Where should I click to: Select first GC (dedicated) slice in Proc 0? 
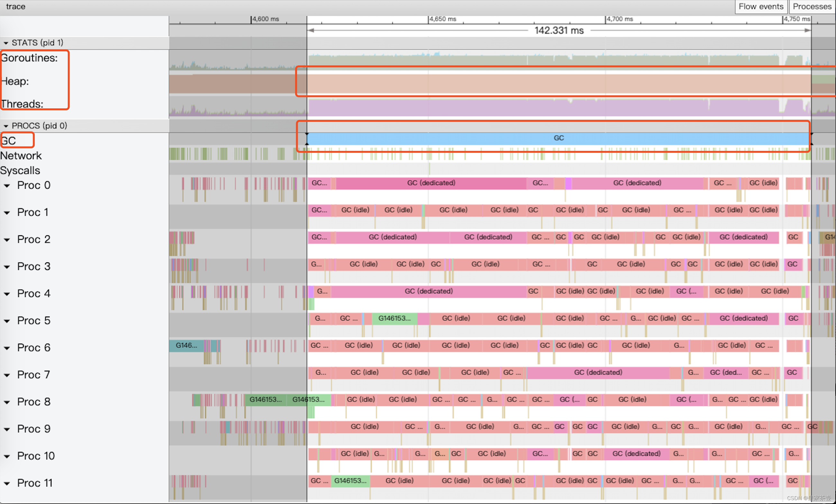tap(431, 183)
